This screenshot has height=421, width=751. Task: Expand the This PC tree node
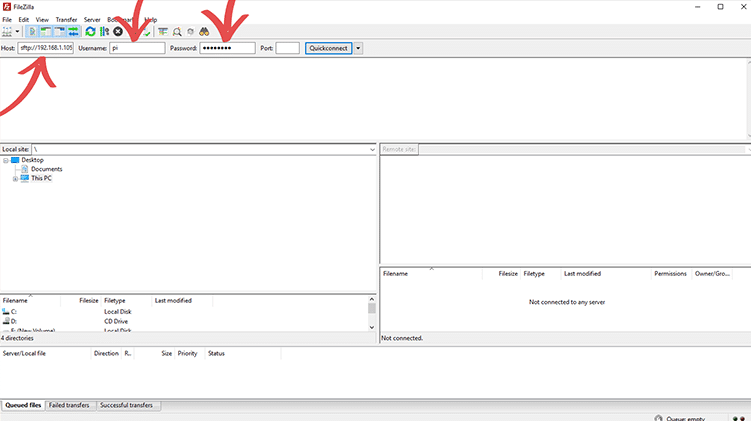pyautogui.click(x=15, y=179)
